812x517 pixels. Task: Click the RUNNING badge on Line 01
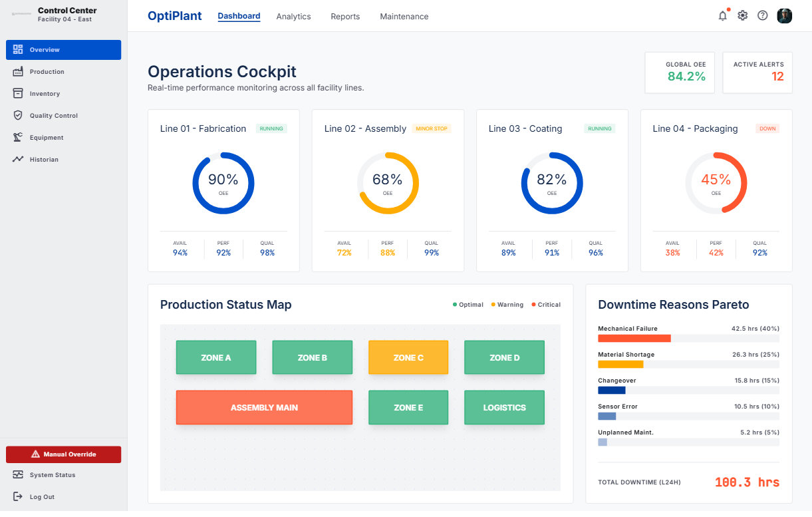click(271, 128)
